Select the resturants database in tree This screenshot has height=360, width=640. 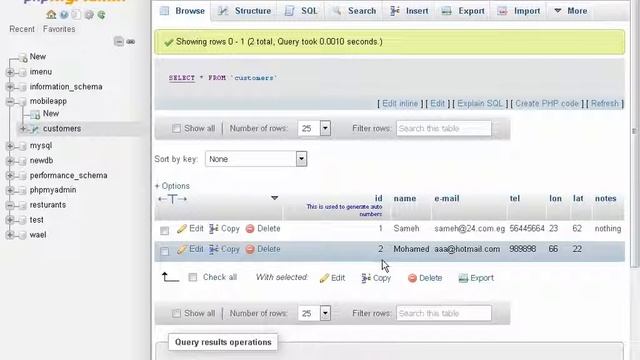[x=48, y=205]
